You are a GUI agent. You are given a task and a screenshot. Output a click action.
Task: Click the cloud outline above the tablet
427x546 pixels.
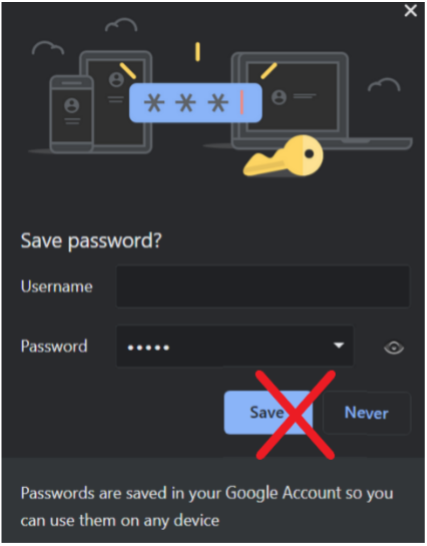click(x=121, y=25)
